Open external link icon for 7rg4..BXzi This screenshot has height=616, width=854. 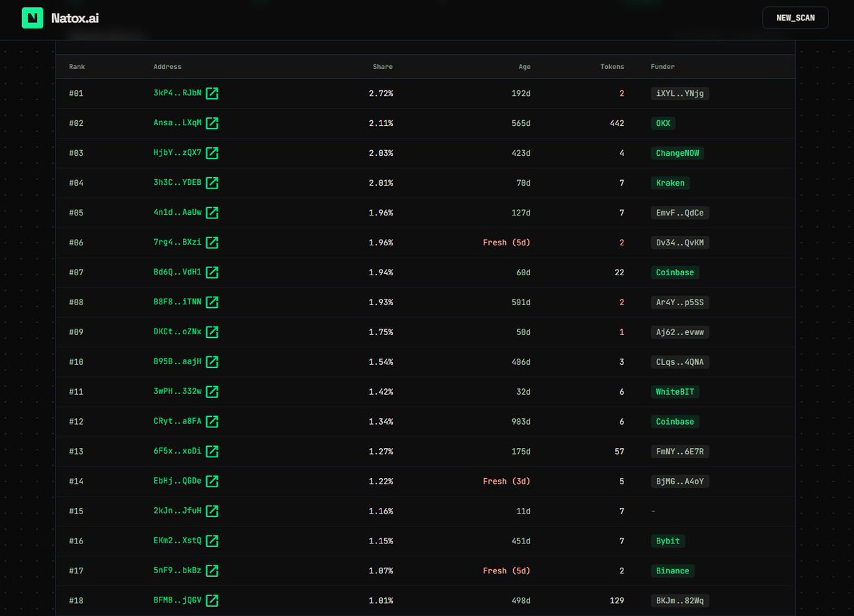point(212,243)
